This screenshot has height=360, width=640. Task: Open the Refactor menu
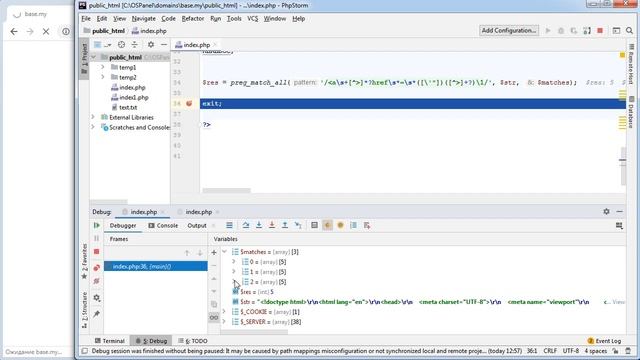point(193,19)
